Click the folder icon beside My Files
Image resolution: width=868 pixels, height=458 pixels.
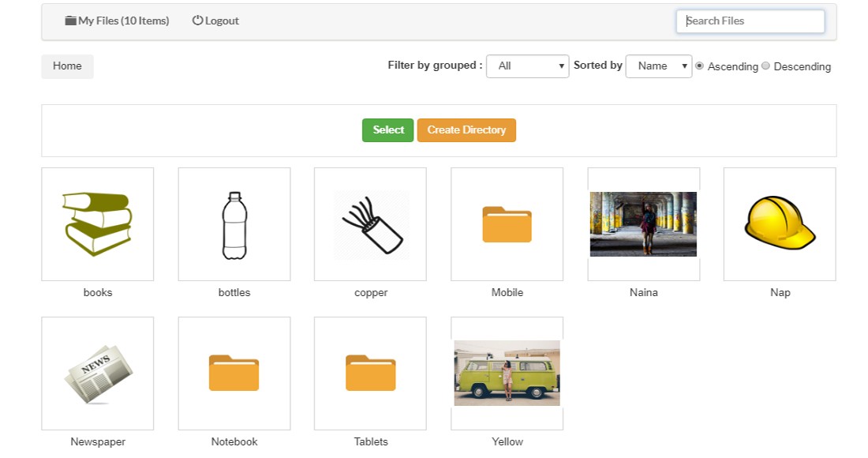[x=70, y=21]
